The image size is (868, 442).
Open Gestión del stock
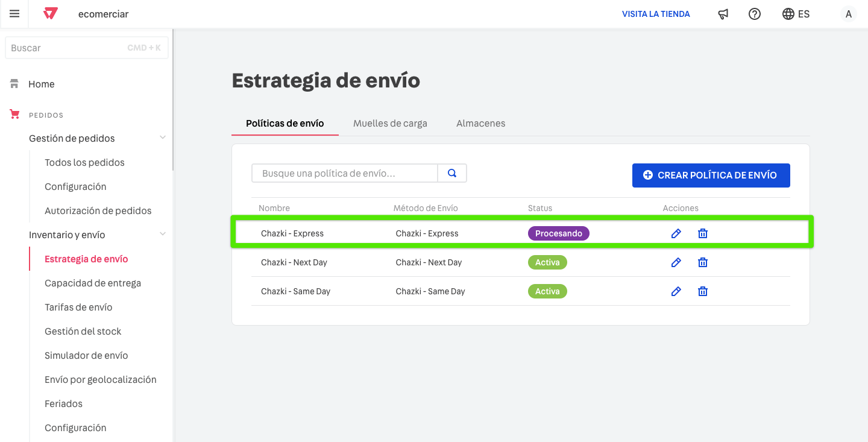click(83, 331)
